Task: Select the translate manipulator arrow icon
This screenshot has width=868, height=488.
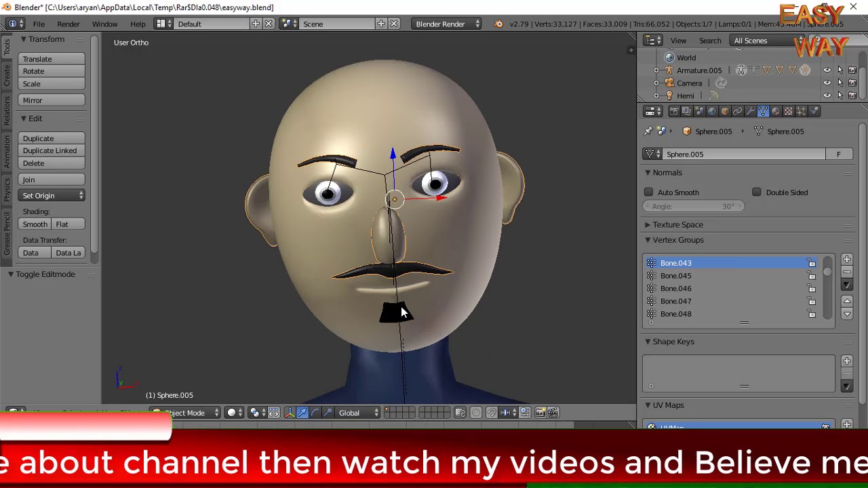Action: click(302, 413)
